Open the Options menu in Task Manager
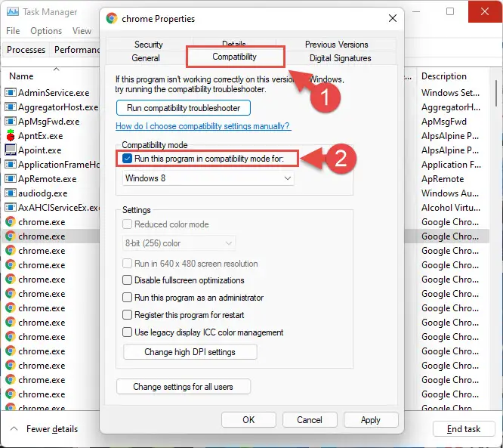 tap(46, 31)
